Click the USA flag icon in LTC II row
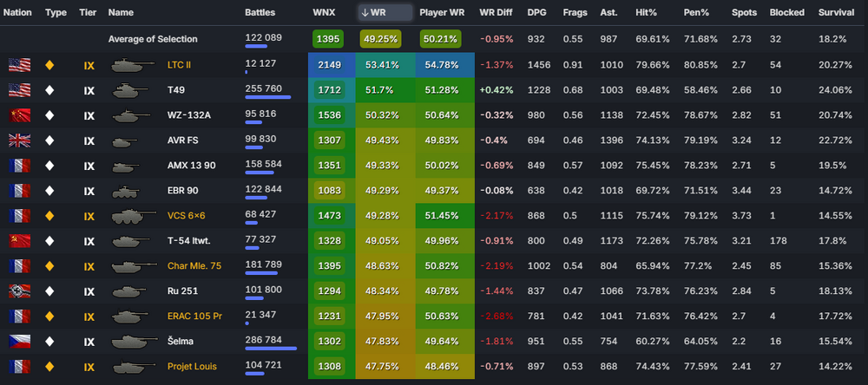The width and height of the screenshot is (868, 385). click(19, 65)
